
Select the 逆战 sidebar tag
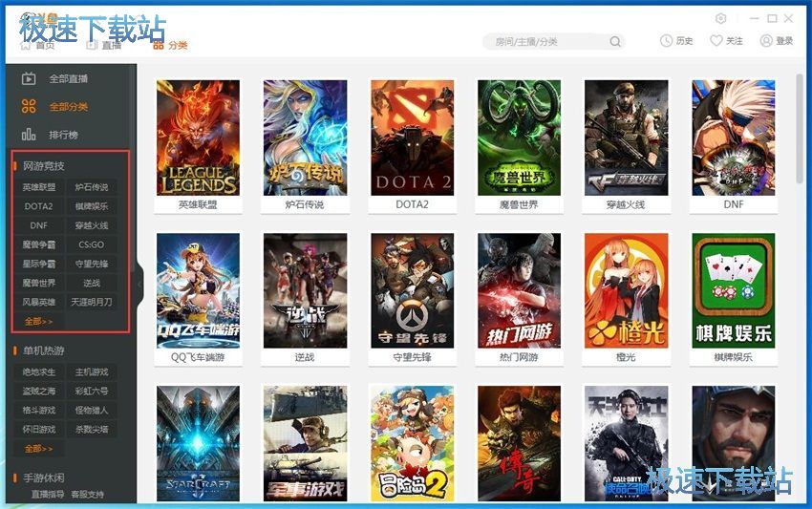[92, 283]
